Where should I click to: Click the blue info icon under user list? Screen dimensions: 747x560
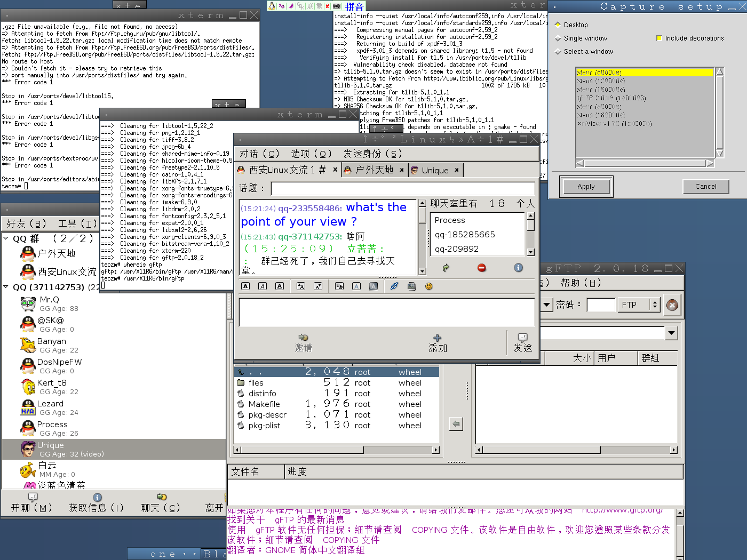click(518, 268)
